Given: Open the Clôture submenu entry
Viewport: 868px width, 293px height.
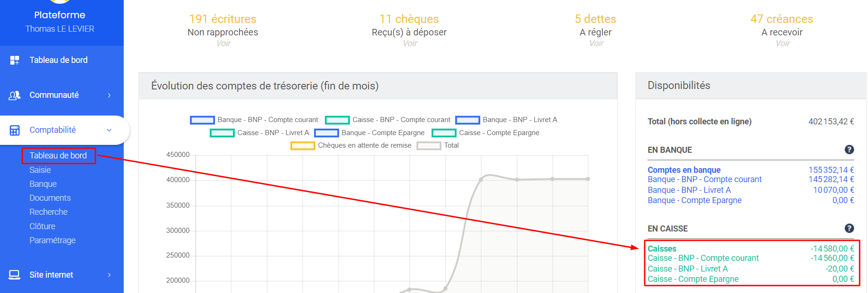Looking at the screenshot, I should (x=42, y=226).
